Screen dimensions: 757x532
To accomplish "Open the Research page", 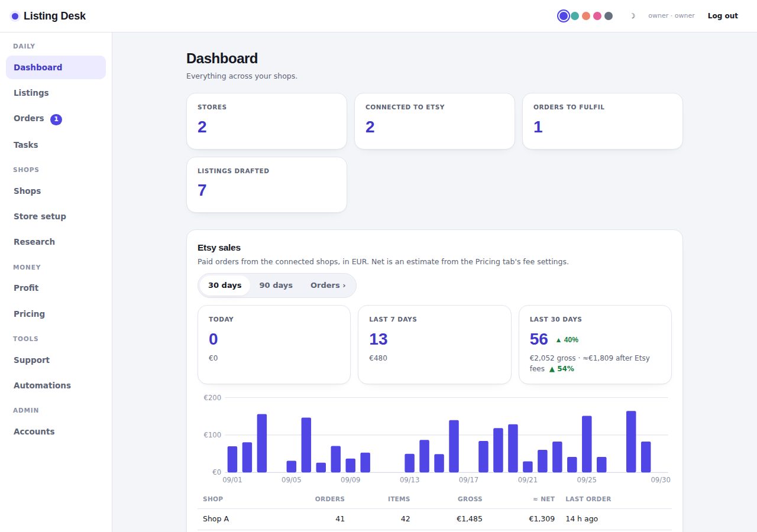I will pyautogui.click(x=56, y=242).
